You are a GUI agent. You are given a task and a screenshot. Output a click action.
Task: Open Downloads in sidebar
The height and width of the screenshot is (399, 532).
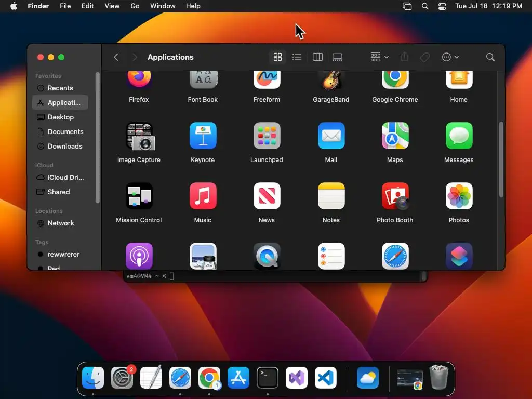pos(60,146)
